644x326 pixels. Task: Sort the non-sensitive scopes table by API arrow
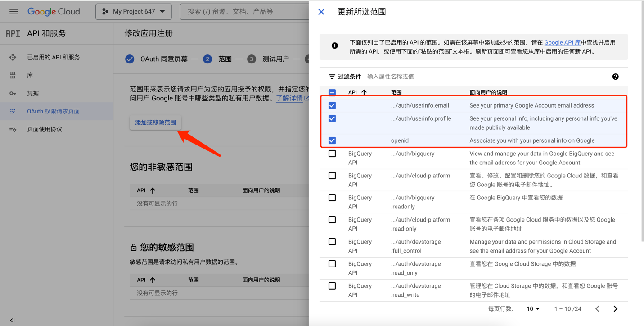[x=153, y=190]
